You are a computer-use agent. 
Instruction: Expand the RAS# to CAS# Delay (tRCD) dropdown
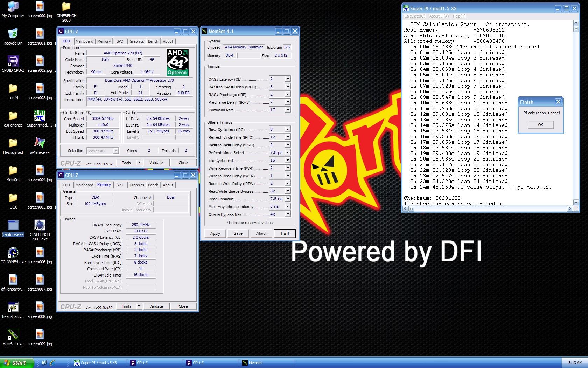[x=287, y=87]
